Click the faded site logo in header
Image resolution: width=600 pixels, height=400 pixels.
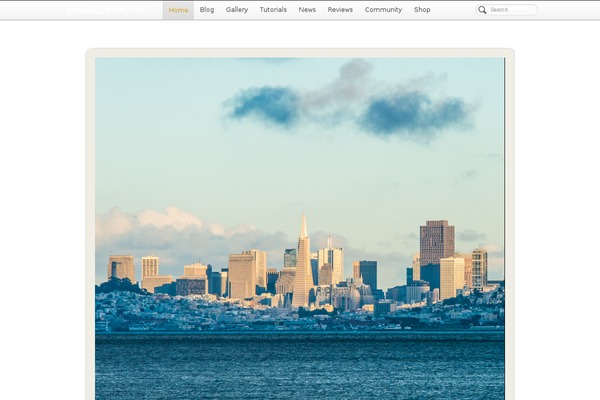point(108,10)
